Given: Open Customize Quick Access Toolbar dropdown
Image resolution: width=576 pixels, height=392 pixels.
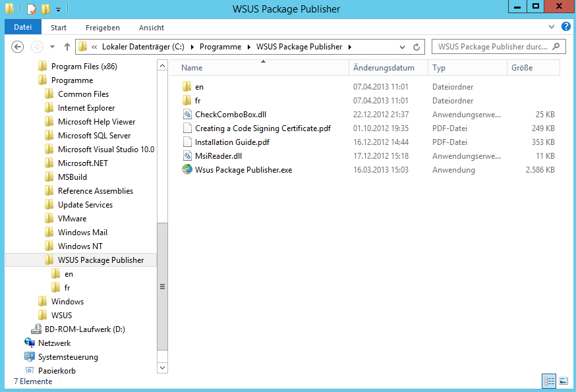Looking at the screenshot, I should click(x=58, y=9).
